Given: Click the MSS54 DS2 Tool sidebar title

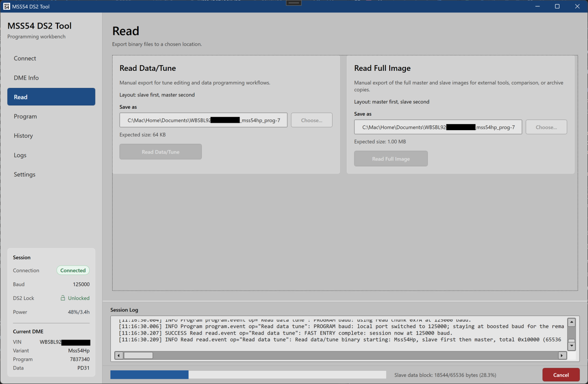Looking at the screenshot, I should 40,26.
